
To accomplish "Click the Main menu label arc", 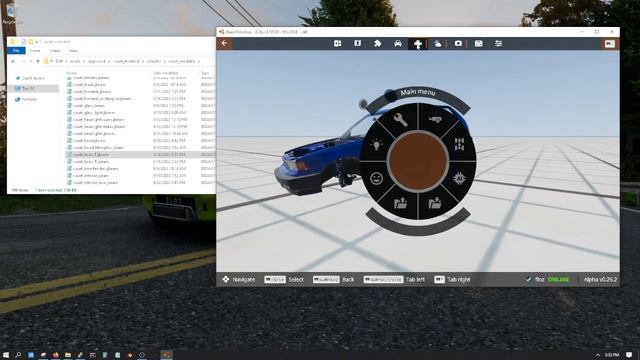I will [418, 93].
